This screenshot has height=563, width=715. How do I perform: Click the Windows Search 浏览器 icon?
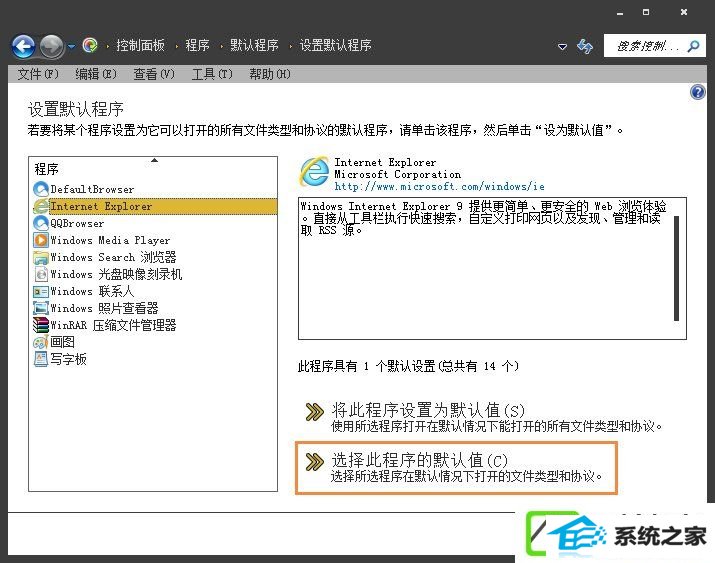pos(41,258)
